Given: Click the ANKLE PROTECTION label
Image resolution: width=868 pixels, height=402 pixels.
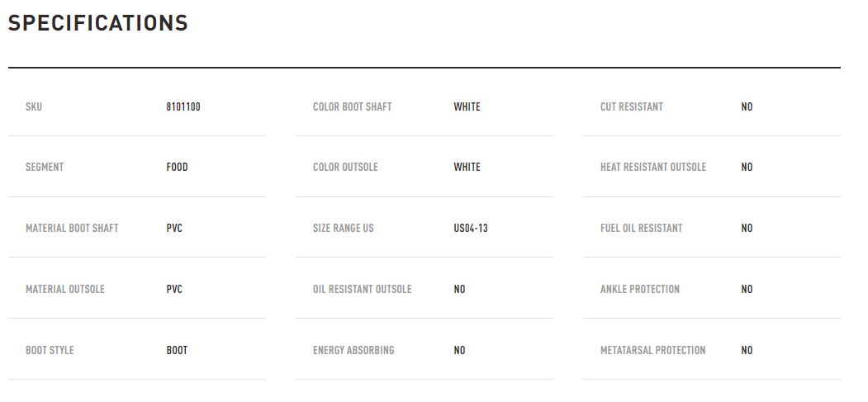Looking at the screenshot, I should click(x=640, y=289).
